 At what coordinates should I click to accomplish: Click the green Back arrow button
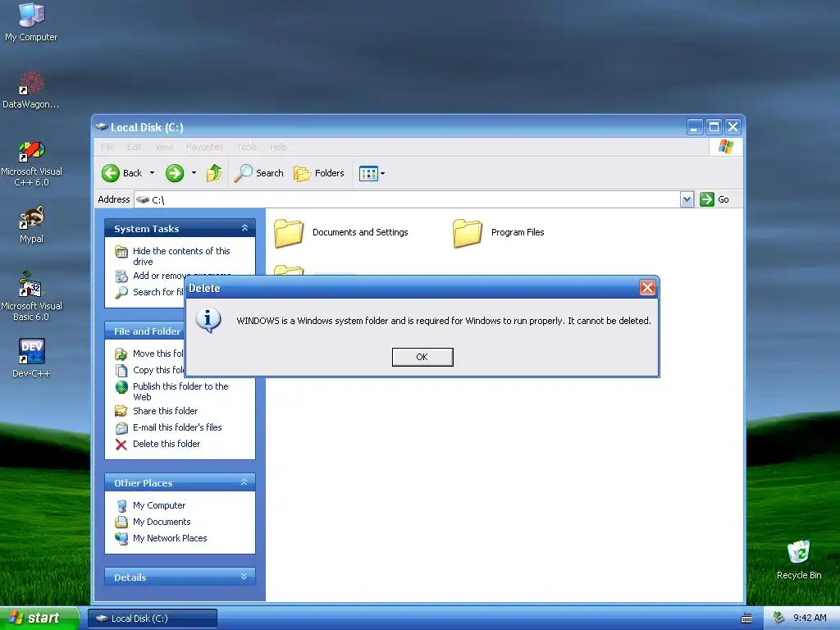[x=111, y=173]
